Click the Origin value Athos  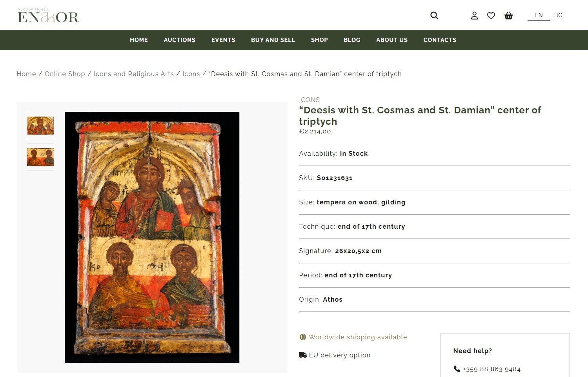(x=333, y=299)
